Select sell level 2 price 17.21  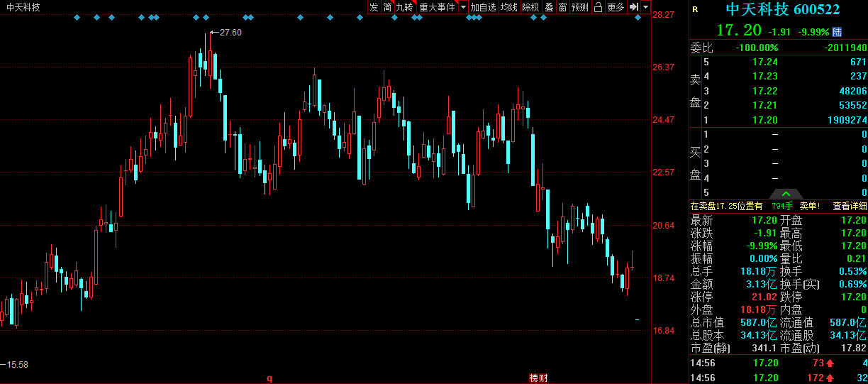coord(765,105)
